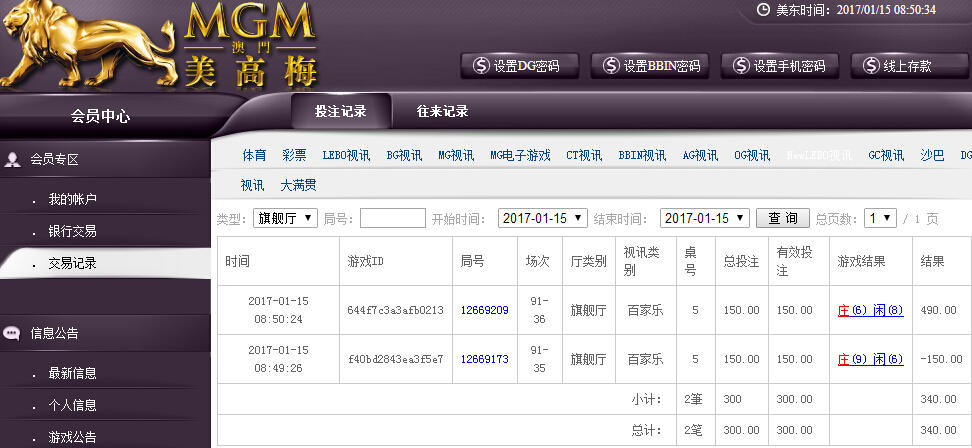Open 最新信息 in the sidebar
The image size is (972, 448).
coord(73,374)
